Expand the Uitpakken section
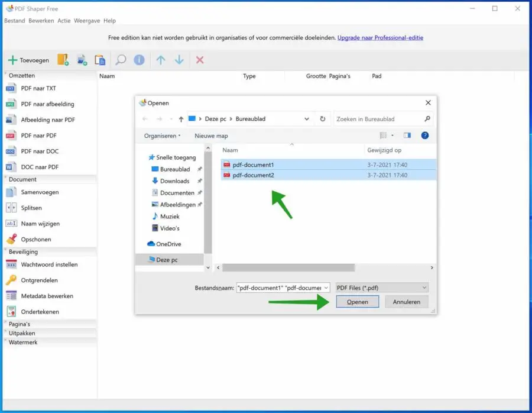The width and height of the screenshot is (532, 413). pyautogui.click(x=50, y=333)
